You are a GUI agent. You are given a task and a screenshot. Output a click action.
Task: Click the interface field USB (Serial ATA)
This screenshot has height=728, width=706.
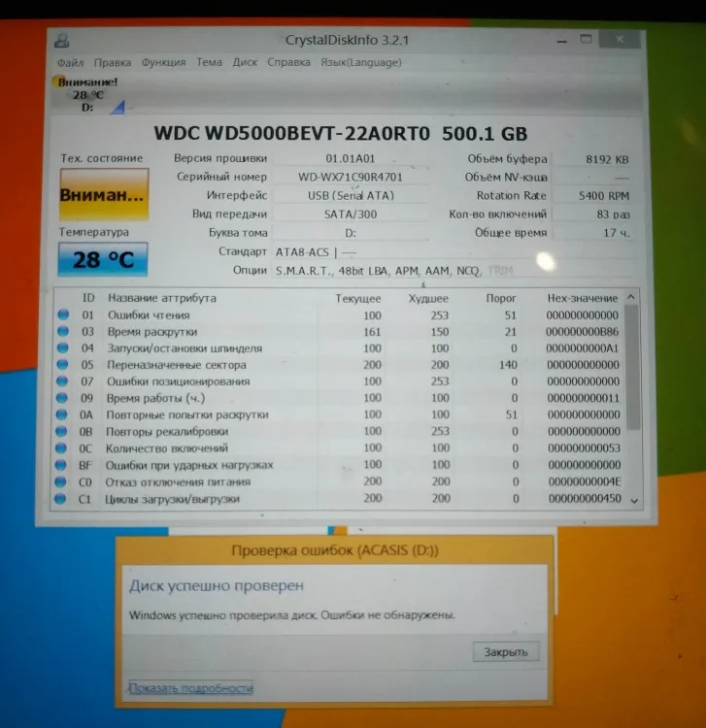[351, 195]
